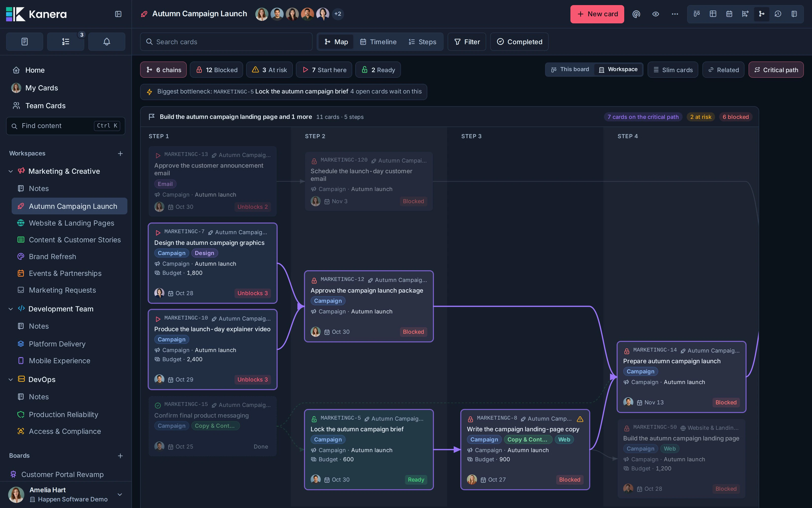The height and width of the screenshot is (508, 812).
Task: Filter by 3 At risk chip
Action: 269,70
